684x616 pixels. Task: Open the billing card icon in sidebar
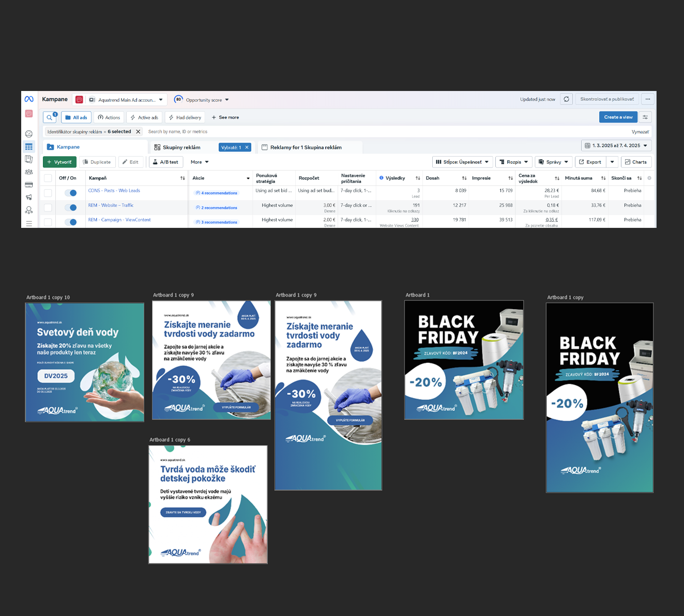29,184
